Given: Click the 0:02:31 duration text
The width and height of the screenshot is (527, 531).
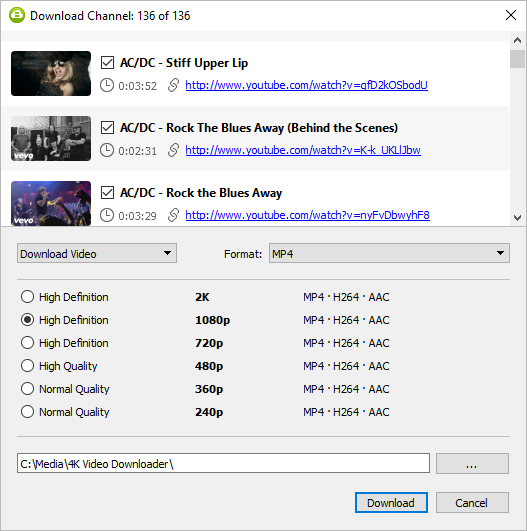Looking at the screenshot, I should click(138, 151).
